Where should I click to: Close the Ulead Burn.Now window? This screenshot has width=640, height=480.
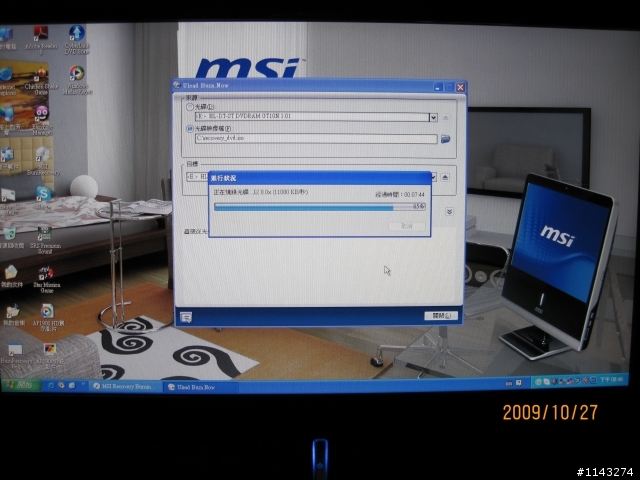(460, 87)
